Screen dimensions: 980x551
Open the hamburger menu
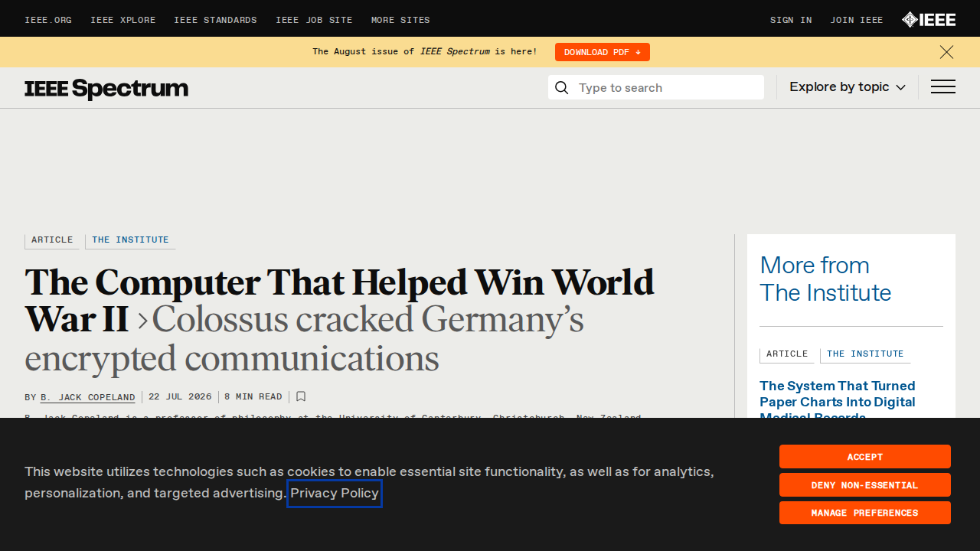tap(943, 87)
